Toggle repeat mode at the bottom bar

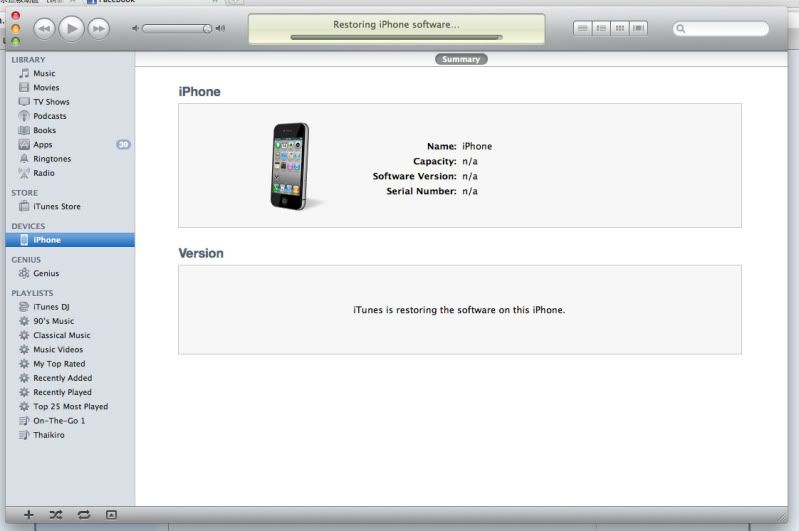84,514
